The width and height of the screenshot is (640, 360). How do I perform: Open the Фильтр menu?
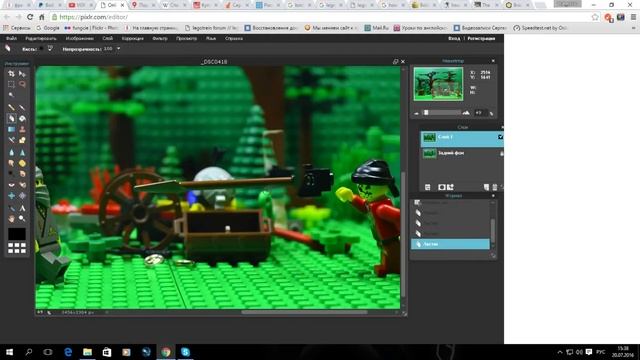[x=160, y=38]
